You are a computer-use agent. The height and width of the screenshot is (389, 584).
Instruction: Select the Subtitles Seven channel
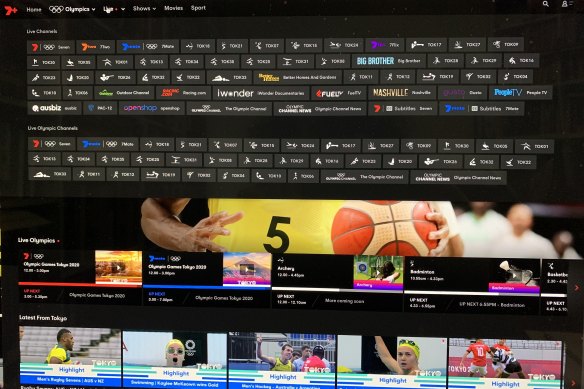click(x=403, y=108)
